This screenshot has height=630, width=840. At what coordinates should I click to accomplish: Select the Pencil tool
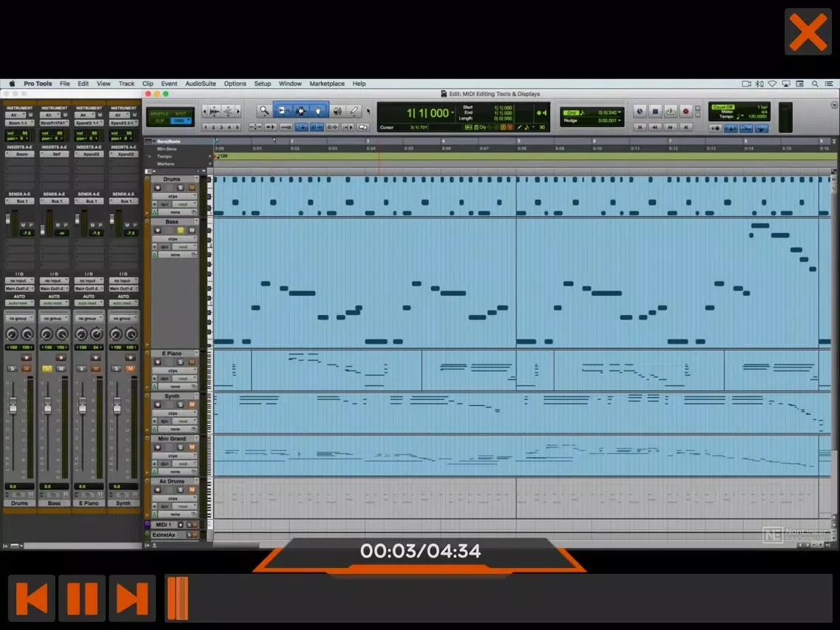pos(354,111)
